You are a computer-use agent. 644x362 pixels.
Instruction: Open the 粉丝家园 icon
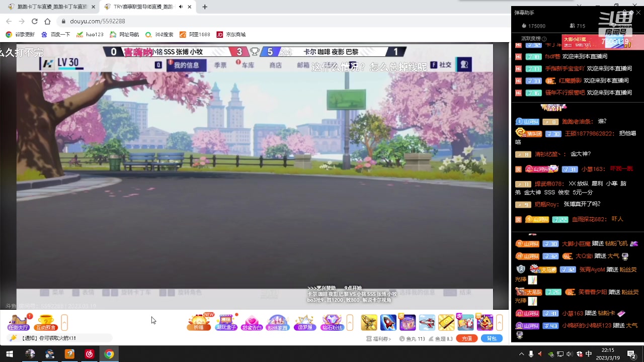pos(278,322)
